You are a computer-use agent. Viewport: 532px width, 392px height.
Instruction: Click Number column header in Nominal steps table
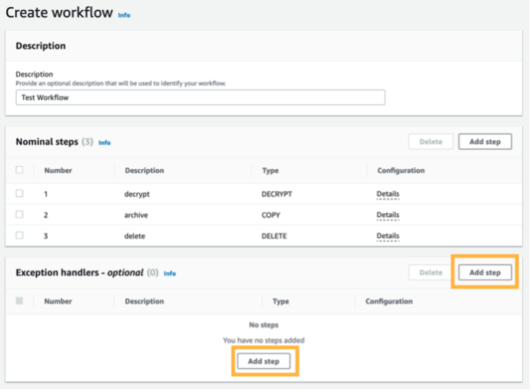(58, 171)
